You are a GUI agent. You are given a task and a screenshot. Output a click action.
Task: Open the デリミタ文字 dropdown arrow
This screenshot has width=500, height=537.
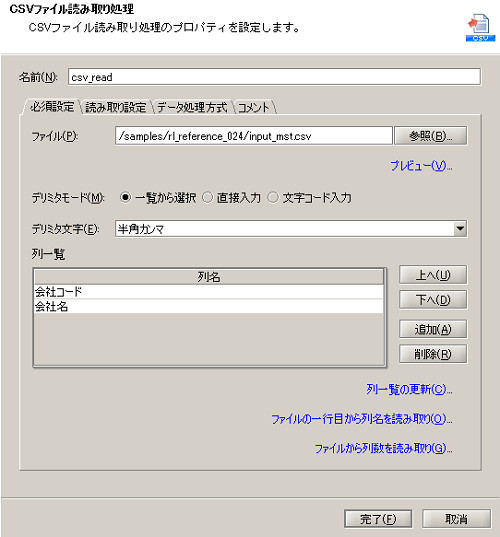pyautogui.click(x=460, y=228)
